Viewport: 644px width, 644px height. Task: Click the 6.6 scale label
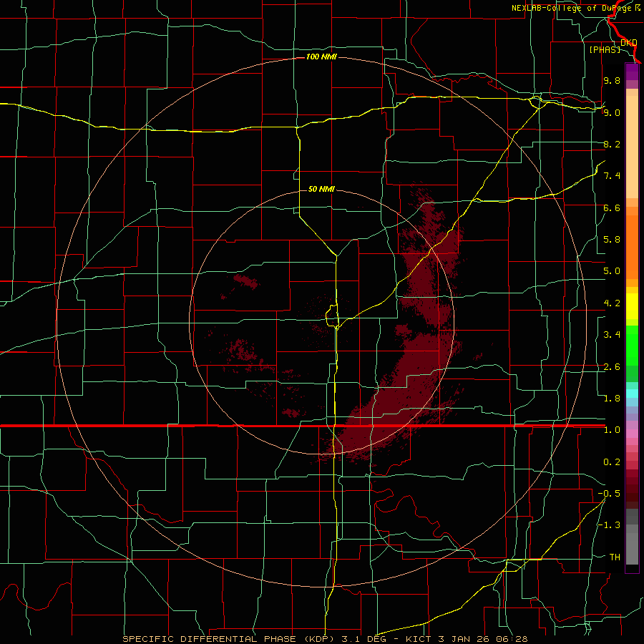click(x=612, y=208)
